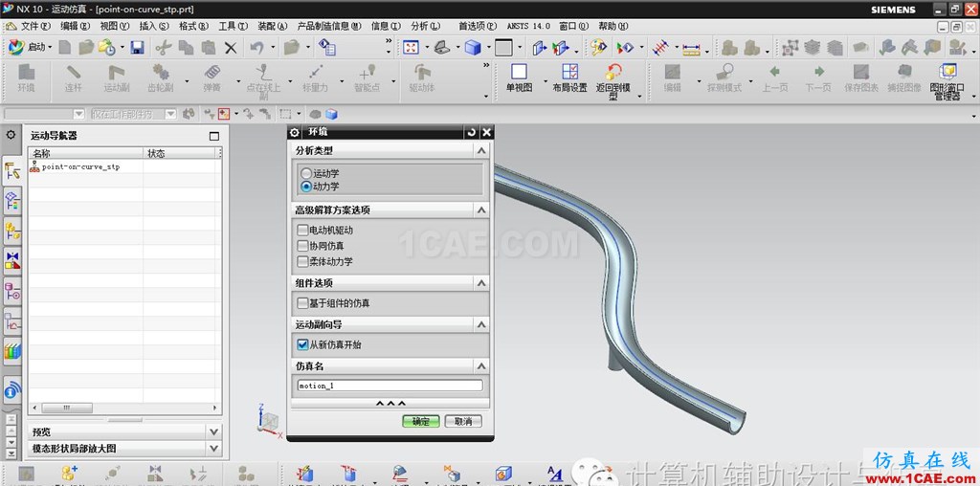Open the Motion Navigator tab icon in sidebar
The width and height of the screenshot is (980, 486).
tap(11, 171)
